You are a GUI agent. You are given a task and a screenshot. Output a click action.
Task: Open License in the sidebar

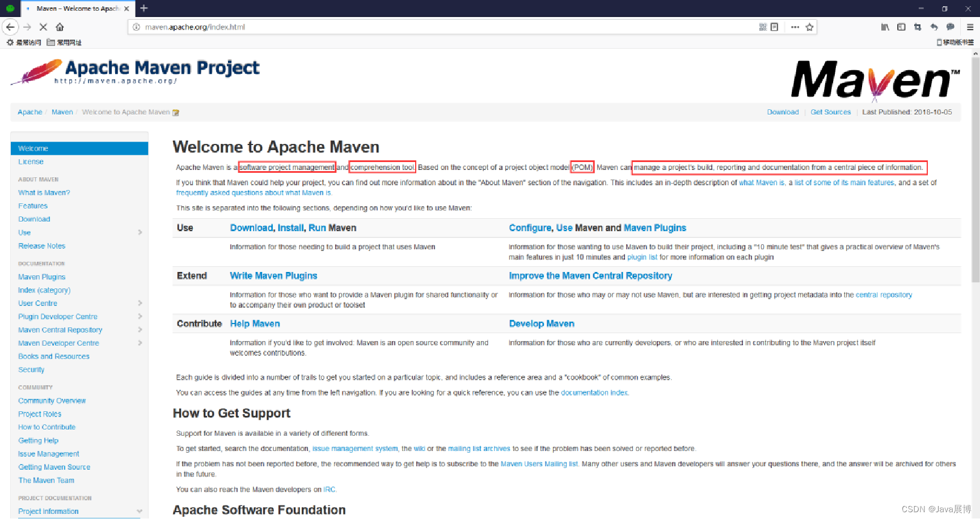tap(31, 162)
